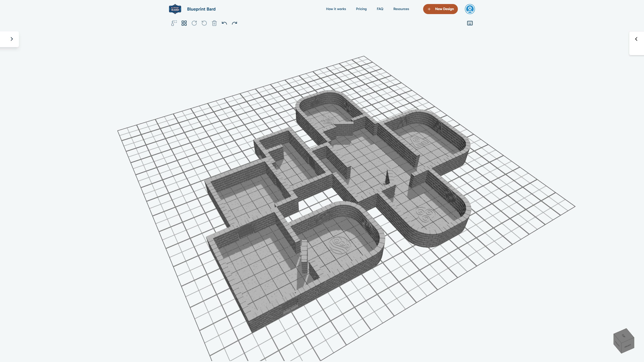Click the Blueprint Bard logo badge
644x362 pixels.
[x=175, y=9]
